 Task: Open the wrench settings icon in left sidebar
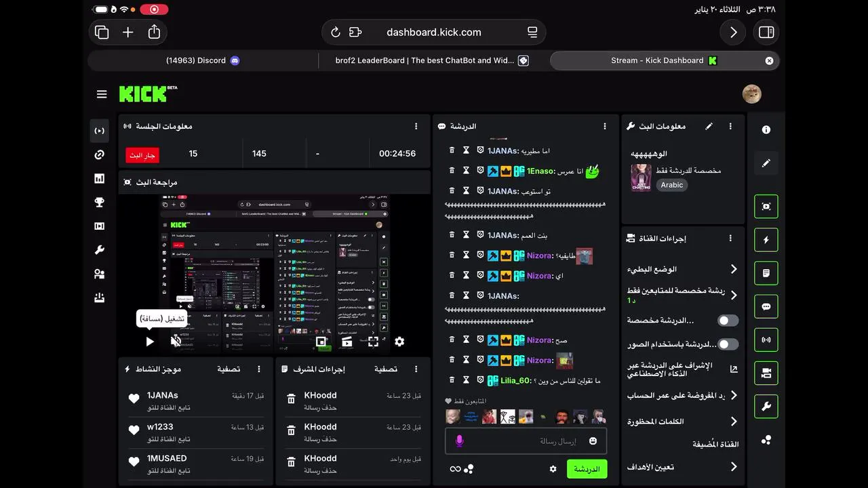(x=100, y=250)
